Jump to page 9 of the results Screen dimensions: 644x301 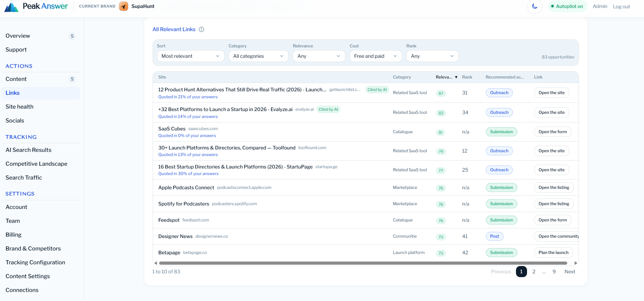[x=554, y=272]
